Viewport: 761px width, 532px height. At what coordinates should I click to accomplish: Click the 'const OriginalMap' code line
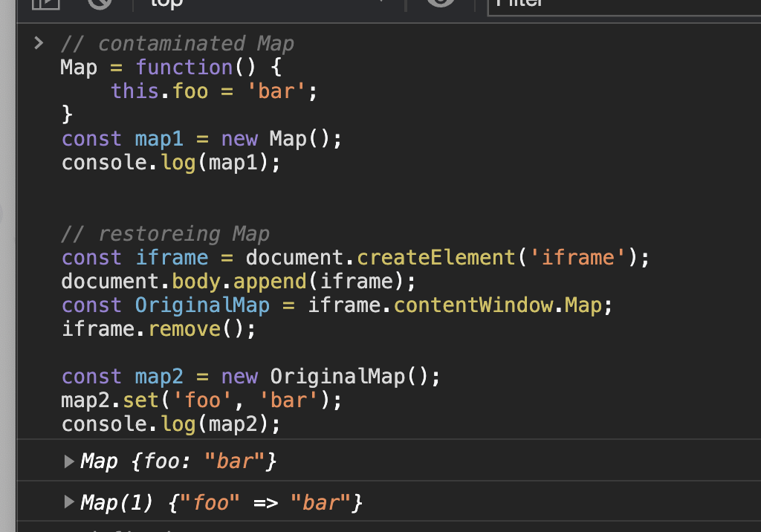point(337,305)
